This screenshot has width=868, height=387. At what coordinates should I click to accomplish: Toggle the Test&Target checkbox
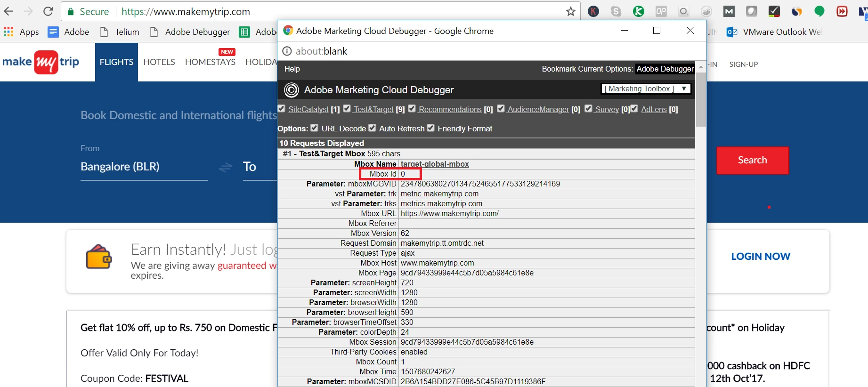[x=347, y=109]
